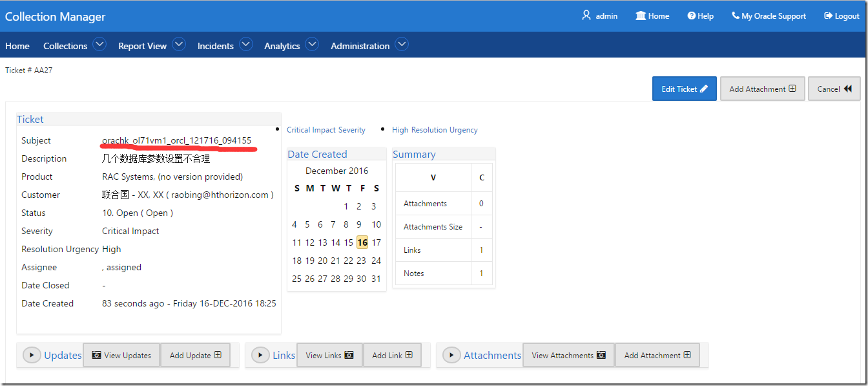Click the Add Link button label
Screen dimensions: 868x386
click(x=387, y=356)
